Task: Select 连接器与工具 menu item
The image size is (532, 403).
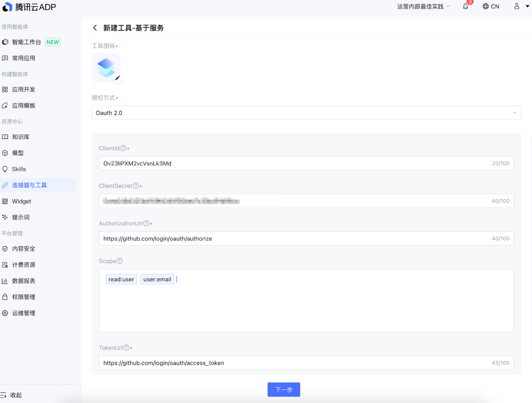Action: [38, 185]
